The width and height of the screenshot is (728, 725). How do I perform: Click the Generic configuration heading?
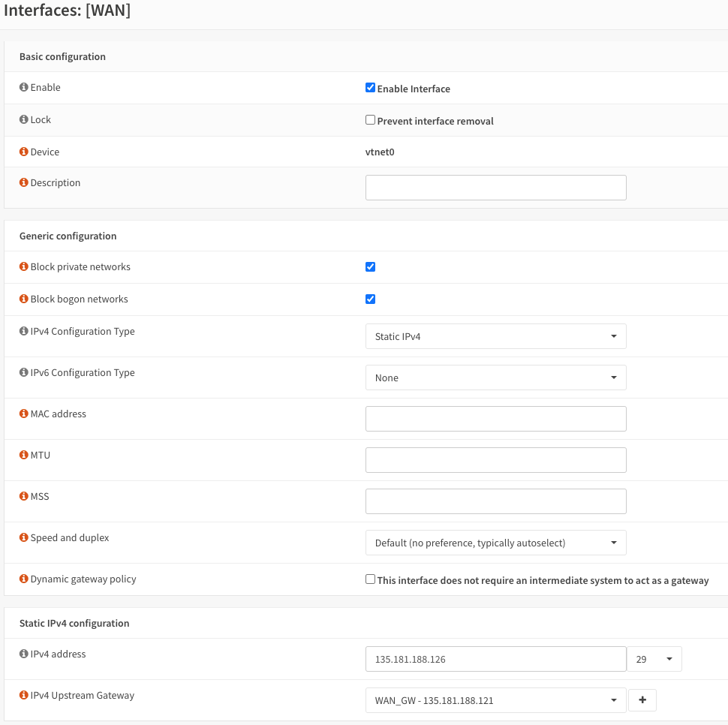(x=68, y=236)
